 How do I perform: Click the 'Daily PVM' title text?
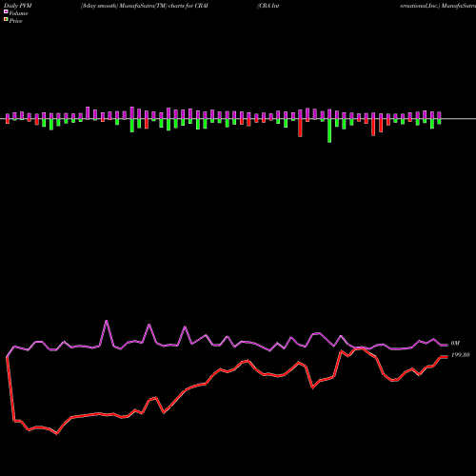(x=18, y=6)
